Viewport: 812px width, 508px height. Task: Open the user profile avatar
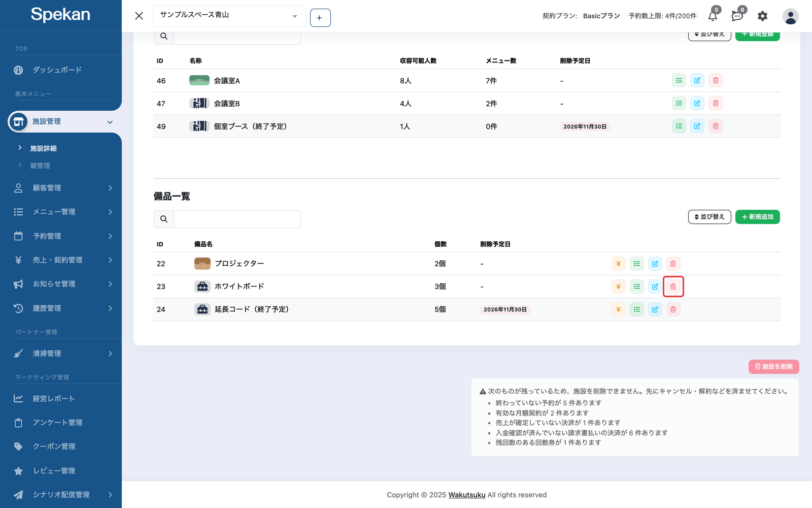tap(790, 16)
